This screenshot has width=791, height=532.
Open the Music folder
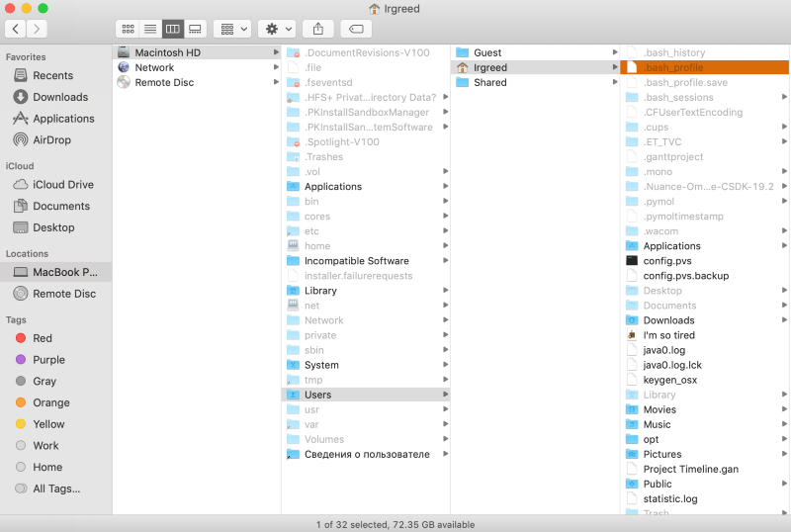coord(705,424)
